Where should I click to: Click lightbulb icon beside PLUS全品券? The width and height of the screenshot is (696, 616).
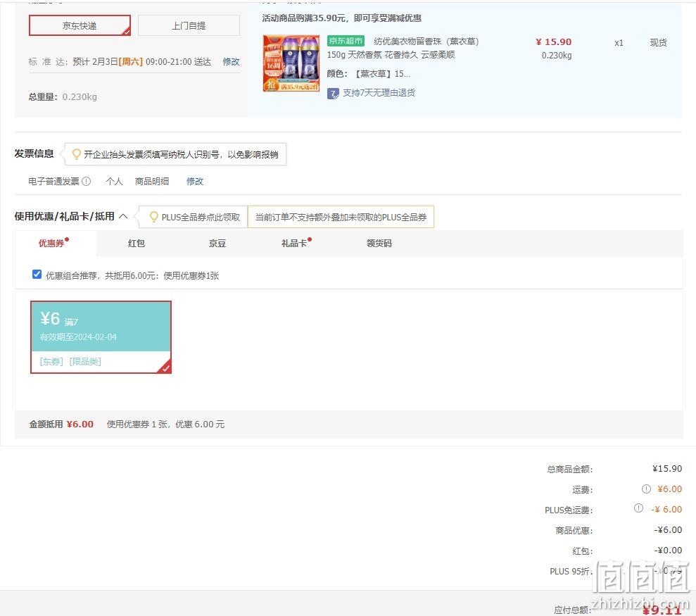pyautogui.click(x=154, y=217)
